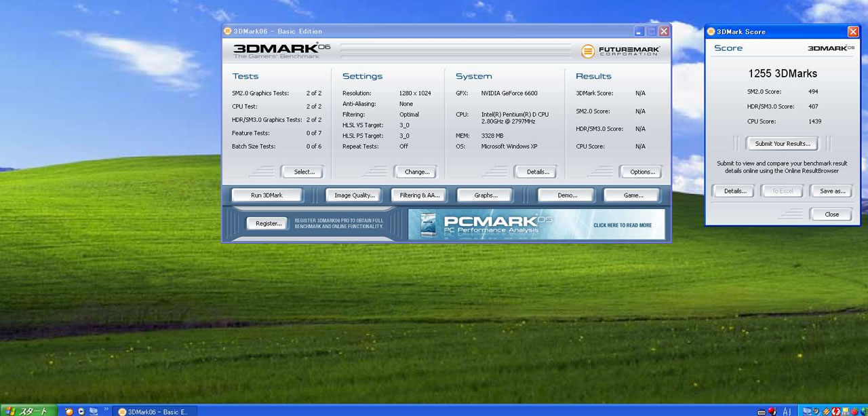
Task: Launch the Demo... option
Action: tap(567, 195)
